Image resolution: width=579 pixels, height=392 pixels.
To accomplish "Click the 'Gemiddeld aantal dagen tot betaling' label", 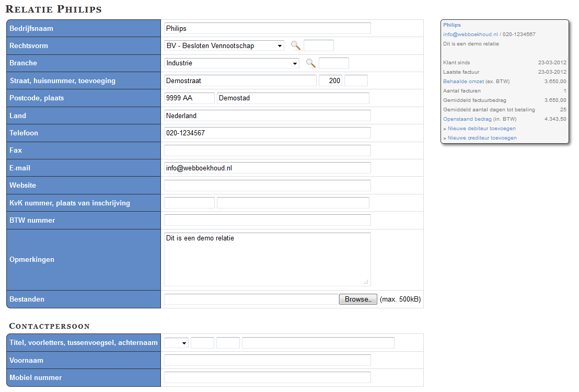I will tap(489, 110).
